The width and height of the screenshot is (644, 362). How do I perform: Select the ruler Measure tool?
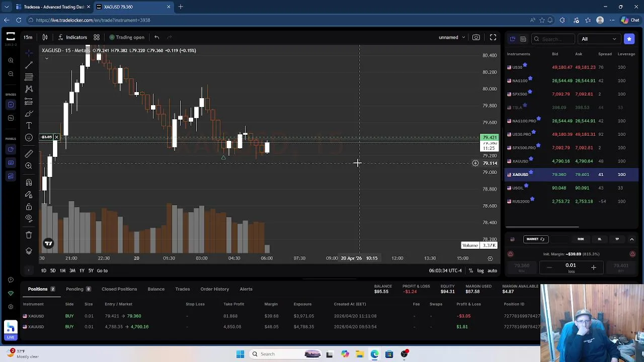29,153
